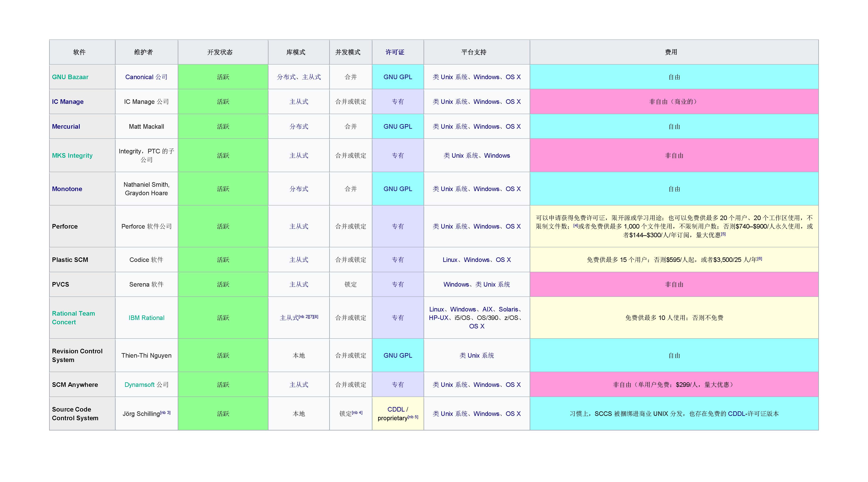This screenshot has width=868, height=482.
Task: Open the Monotone software link
Action: coord(67,189)
